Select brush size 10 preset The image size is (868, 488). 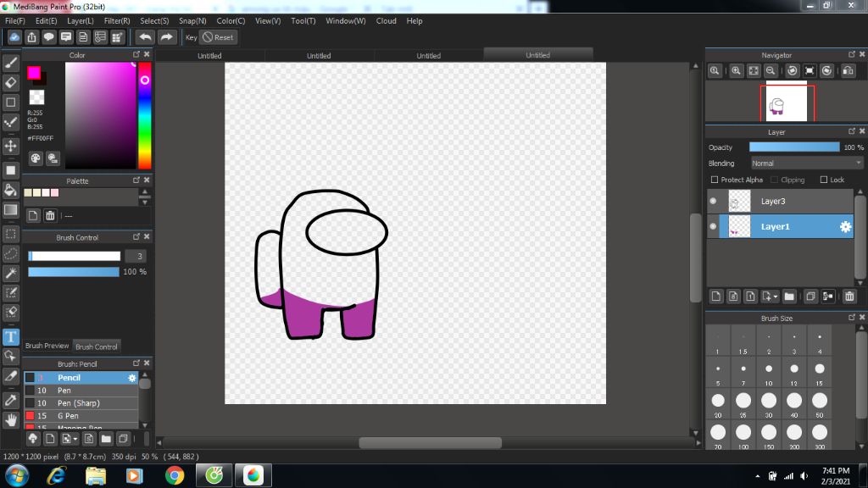(x=768, y=374)
